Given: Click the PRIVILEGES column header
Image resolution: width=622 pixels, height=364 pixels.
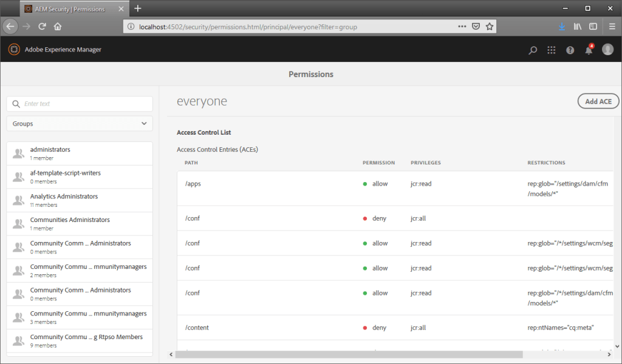Looking at the screenshot, I should pyautogui.click(x=426, y=163).
